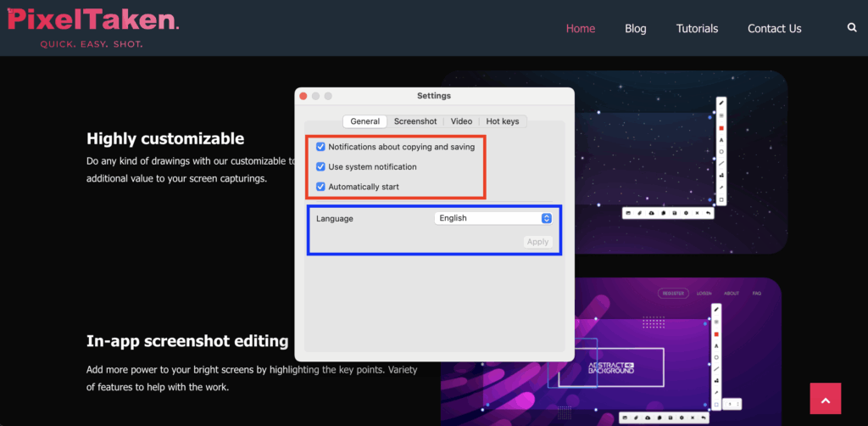Image resolution: width=868 pixels, height=426 pixels.
Task: Disable the Automatically start checkbox
Action: point(320,187)
